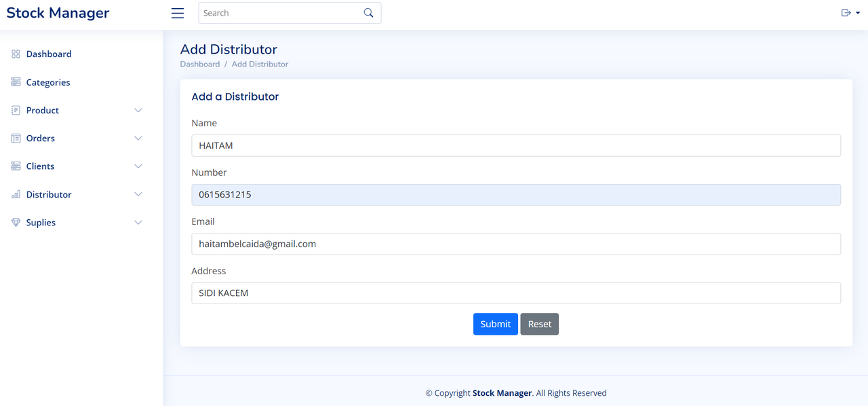The width and height of the screenshot is (868, 406).
Task: Select the Suplies sidebar menu label
Action: pos(41,222)
